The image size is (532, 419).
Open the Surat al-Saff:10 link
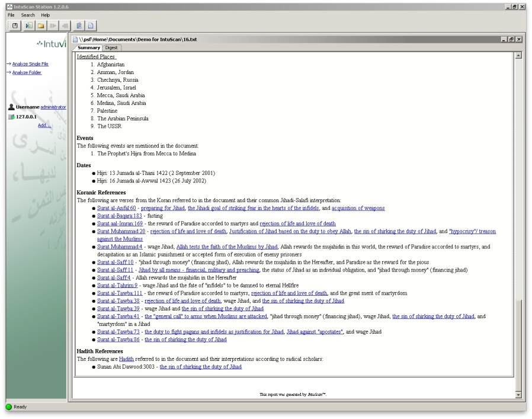[x=116, y=263]
